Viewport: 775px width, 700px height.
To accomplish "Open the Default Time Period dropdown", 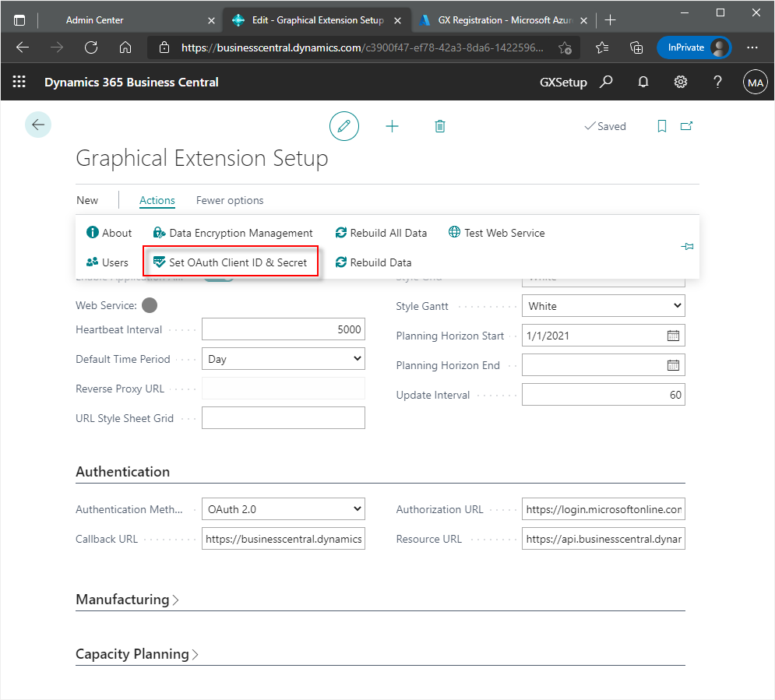I will 283,359.
